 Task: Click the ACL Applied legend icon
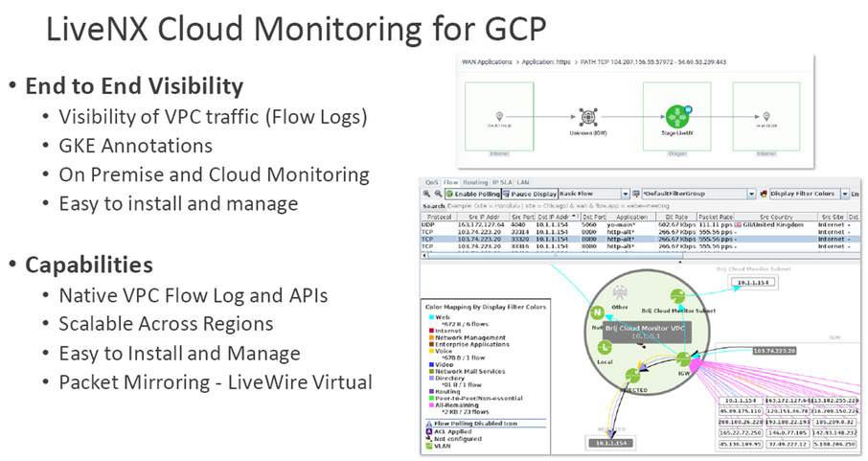(429, 431)
